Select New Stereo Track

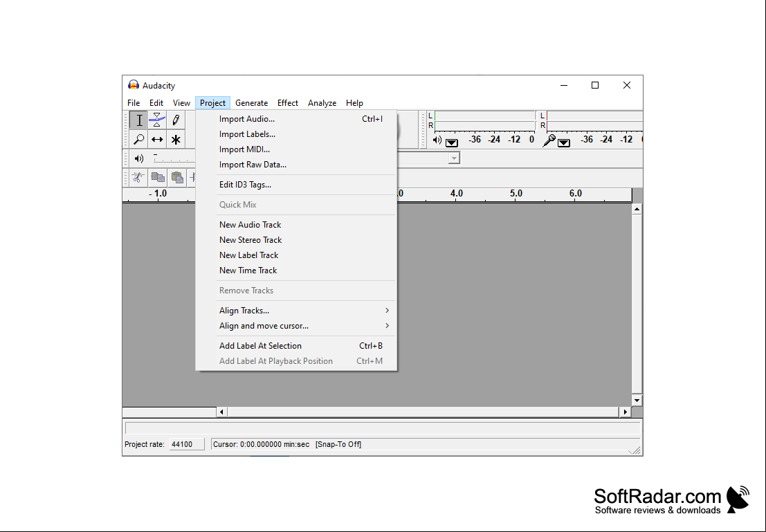296,239
